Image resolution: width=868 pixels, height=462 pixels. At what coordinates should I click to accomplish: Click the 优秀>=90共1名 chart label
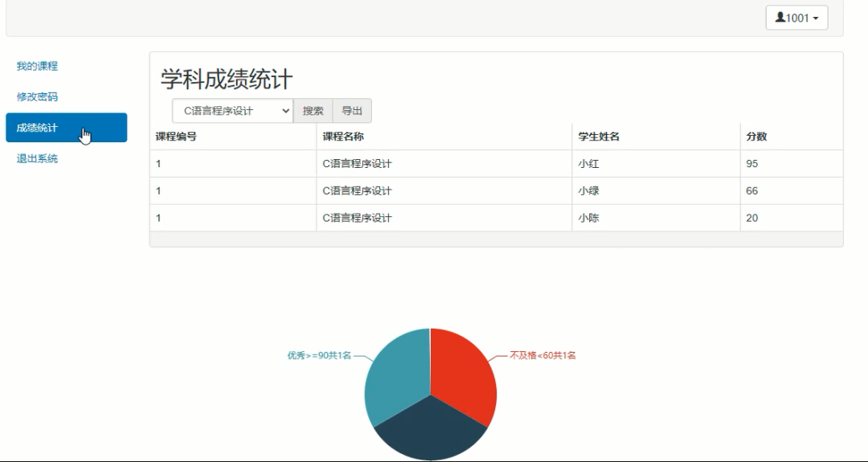pyautogui.click(x=319, y=355)
